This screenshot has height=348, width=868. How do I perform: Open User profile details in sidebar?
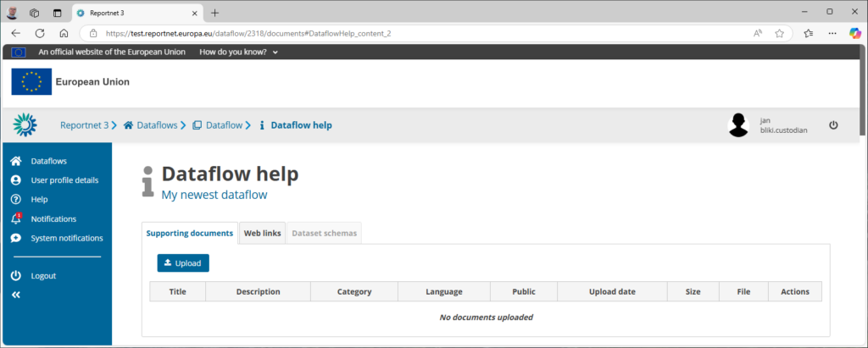(64, 180)
